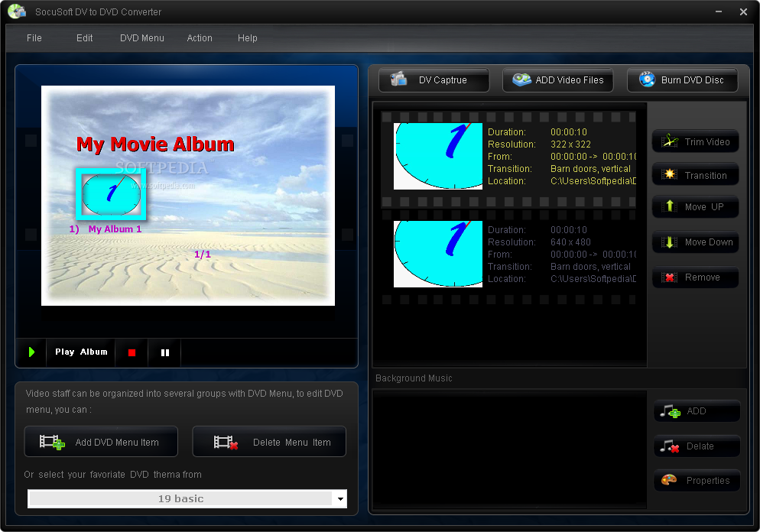Screen dimensions: 760x532
Task: Click the Remove red X filmstrip icon
Action: [x=669, y=277]
